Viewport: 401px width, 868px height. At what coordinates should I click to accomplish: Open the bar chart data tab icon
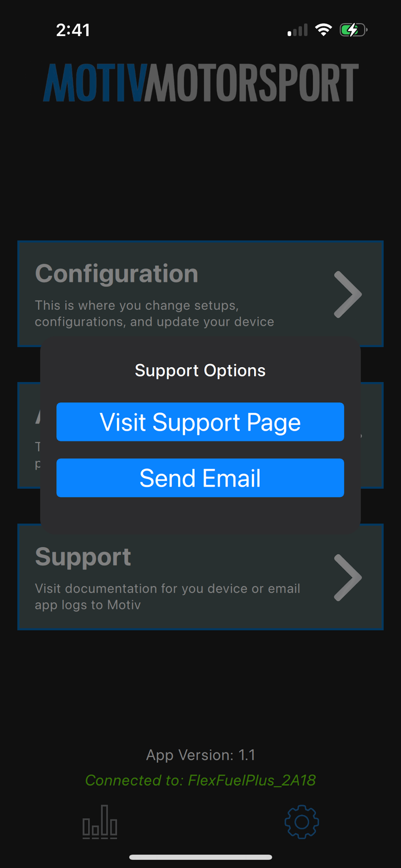(100, 822)
